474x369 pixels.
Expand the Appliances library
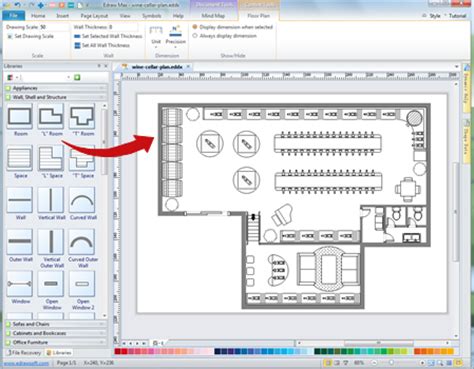(55, 88)
